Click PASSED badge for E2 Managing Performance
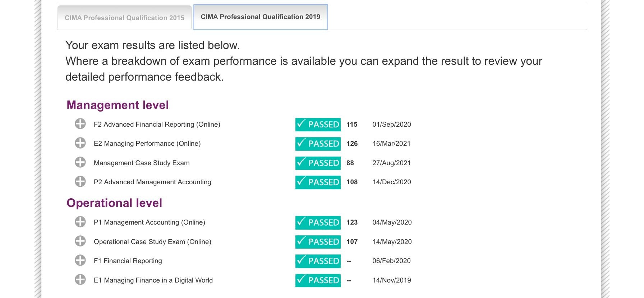644x298 pixels. coord(318,144)
